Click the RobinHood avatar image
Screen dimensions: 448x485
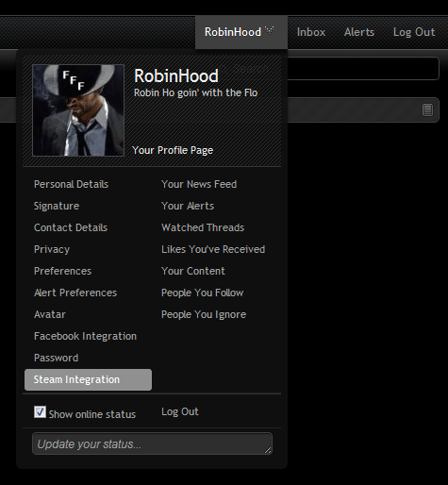tap(78, 110)
